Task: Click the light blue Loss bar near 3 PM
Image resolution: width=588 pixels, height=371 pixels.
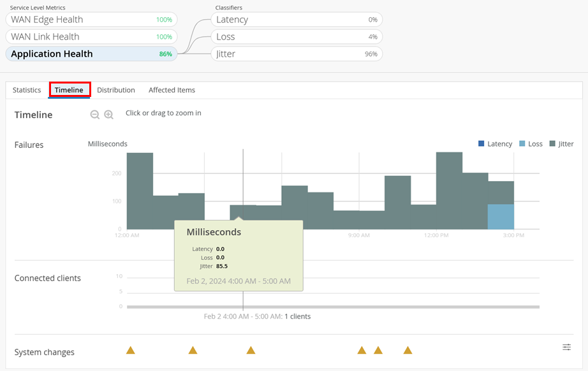Action: tap(501, 217)
